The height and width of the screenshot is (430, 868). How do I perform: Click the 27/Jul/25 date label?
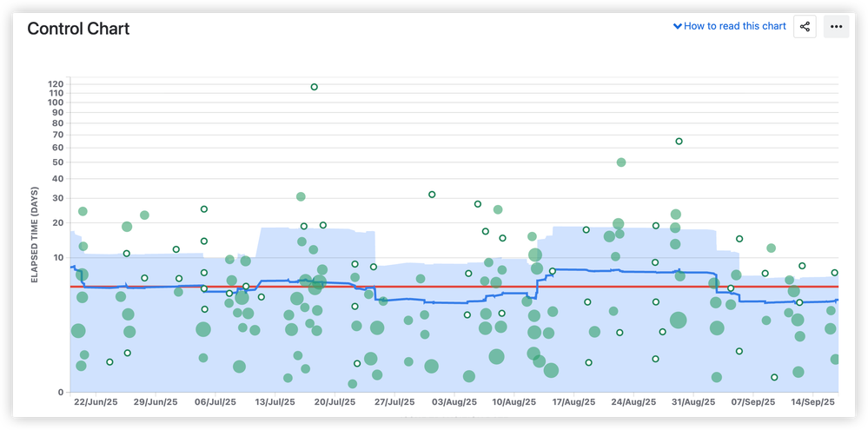(394, 402)
